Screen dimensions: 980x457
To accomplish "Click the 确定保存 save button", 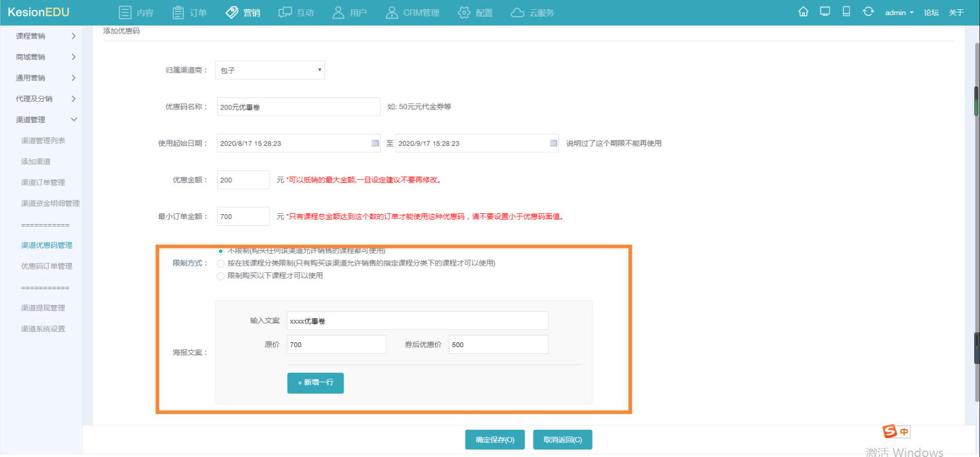I will point(495,440).
